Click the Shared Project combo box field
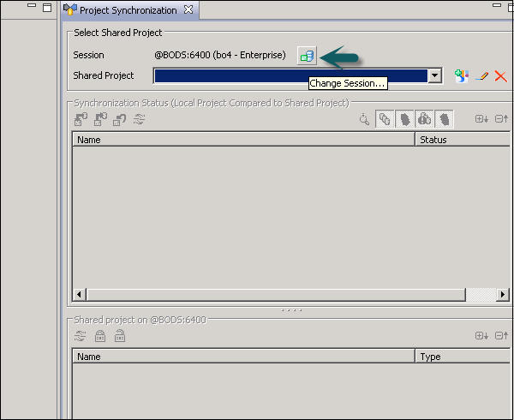This screenshot has height=420, width=514. coord(291,75)
